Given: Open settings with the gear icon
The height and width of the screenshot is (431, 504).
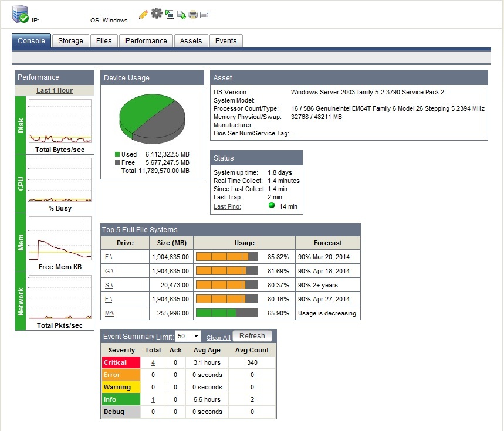Looking at the screenshot, I should tap(157, 13).
